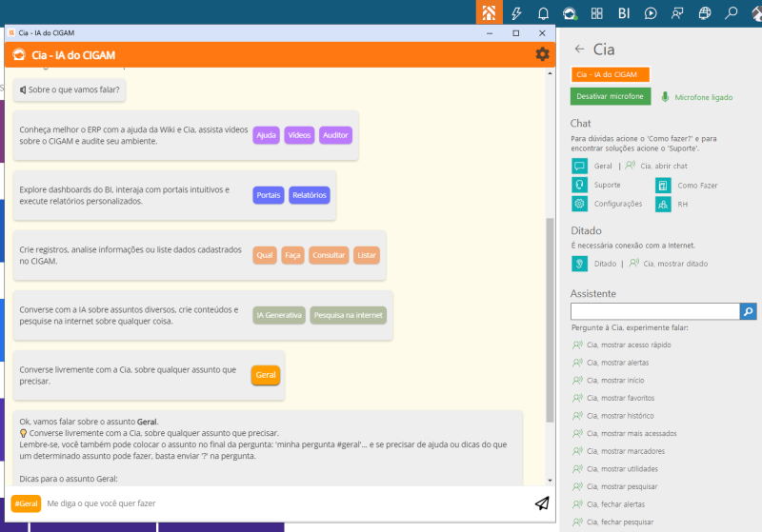This screenshot has height=532, width=762.
Task: Click the Consultar button
Action: coord(329,255)
